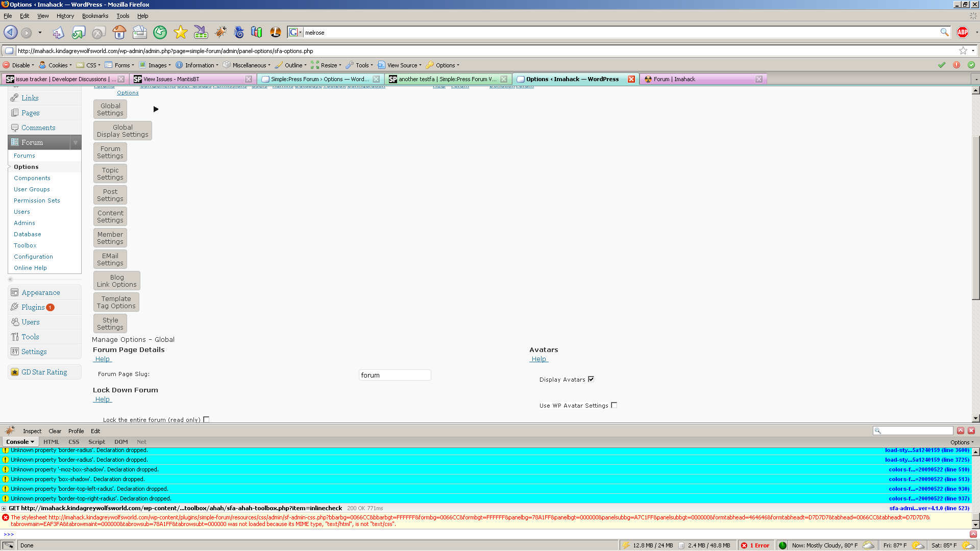
Task: Click the print toolbar icon
Action: pos(139,33)
